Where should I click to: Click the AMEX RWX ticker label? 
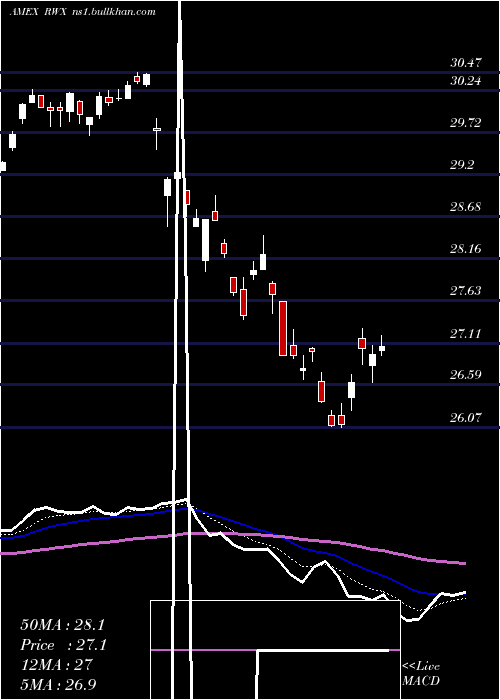(37, 12)
